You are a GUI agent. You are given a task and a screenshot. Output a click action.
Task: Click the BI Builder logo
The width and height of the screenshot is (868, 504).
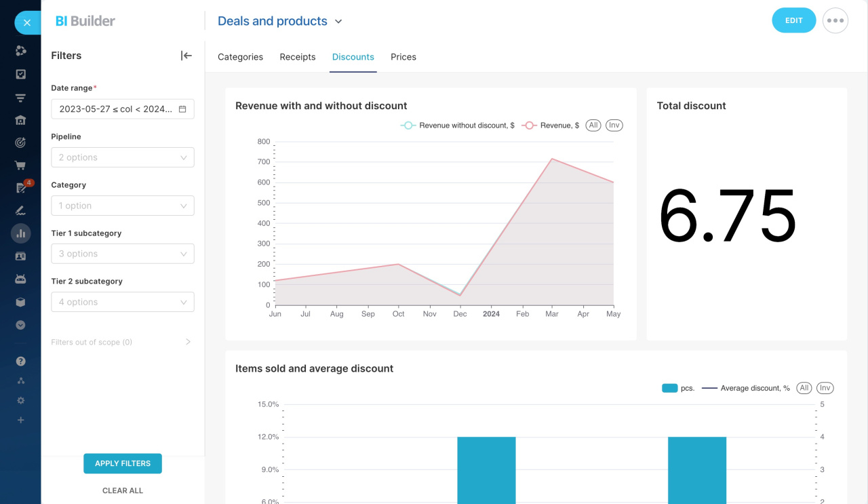point(85,21)
